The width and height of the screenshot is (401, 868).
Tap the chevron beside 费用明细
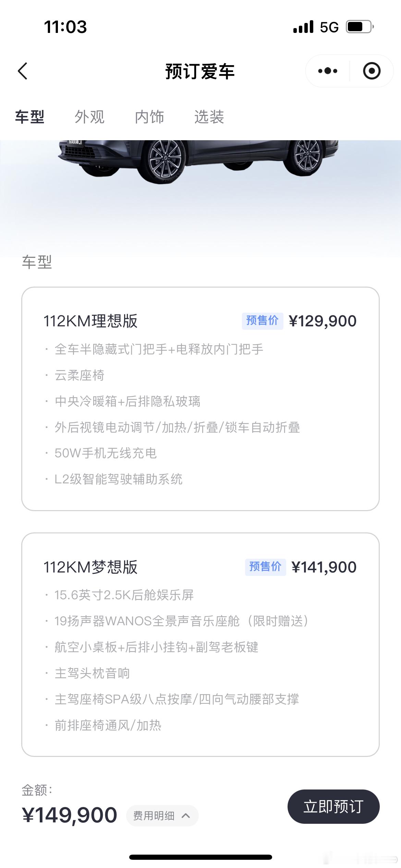pyautogui.click(x=186, y=816)
